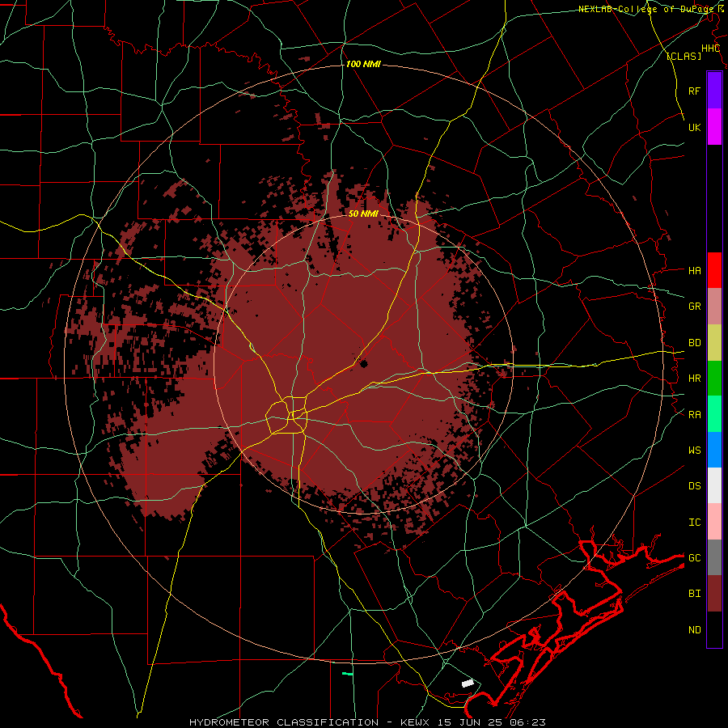The image size is (728, 728).
Task: Click the white DS legend color swatch
Action: 714,485
